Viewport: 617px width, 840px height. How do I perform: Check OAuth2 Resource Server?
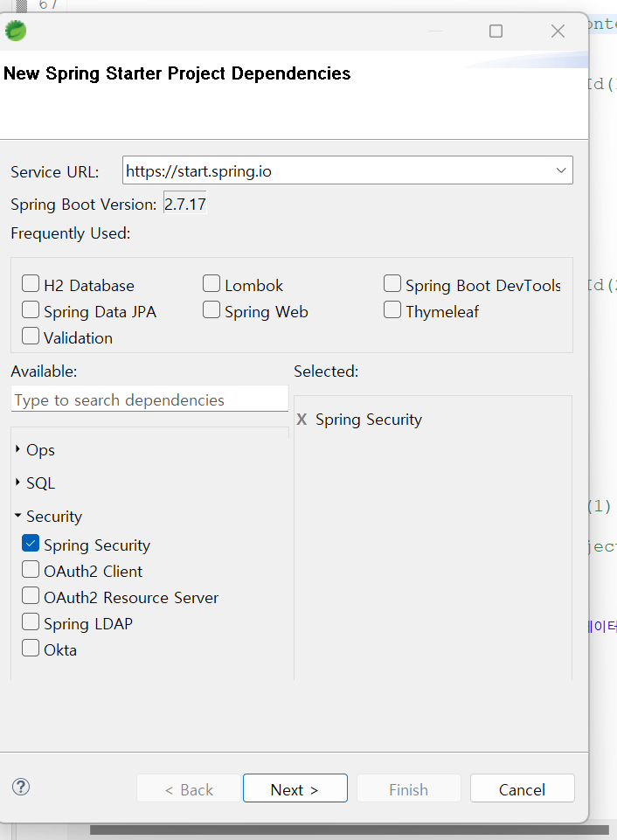click(x=31, y=596)
